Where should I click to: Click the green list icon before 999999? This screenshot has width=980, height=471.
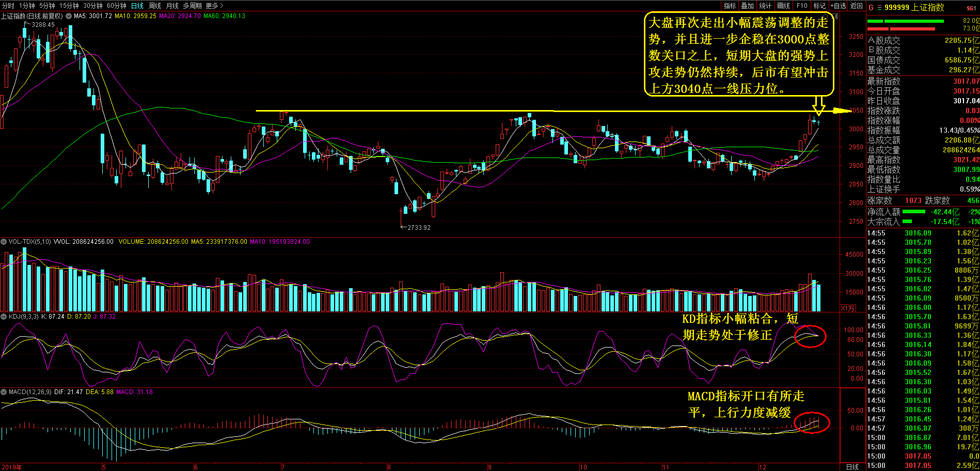point(879,8)
